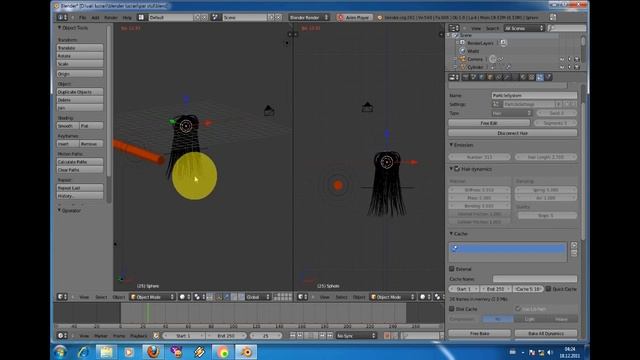Open the Help menu

(127, 18)
